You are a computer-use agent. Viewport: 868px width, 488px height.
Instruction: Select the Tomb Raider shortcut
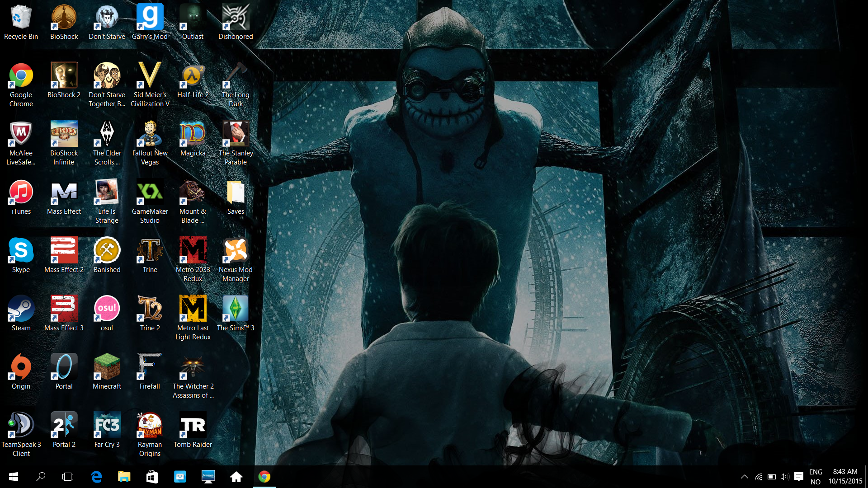tap(193, 425)
